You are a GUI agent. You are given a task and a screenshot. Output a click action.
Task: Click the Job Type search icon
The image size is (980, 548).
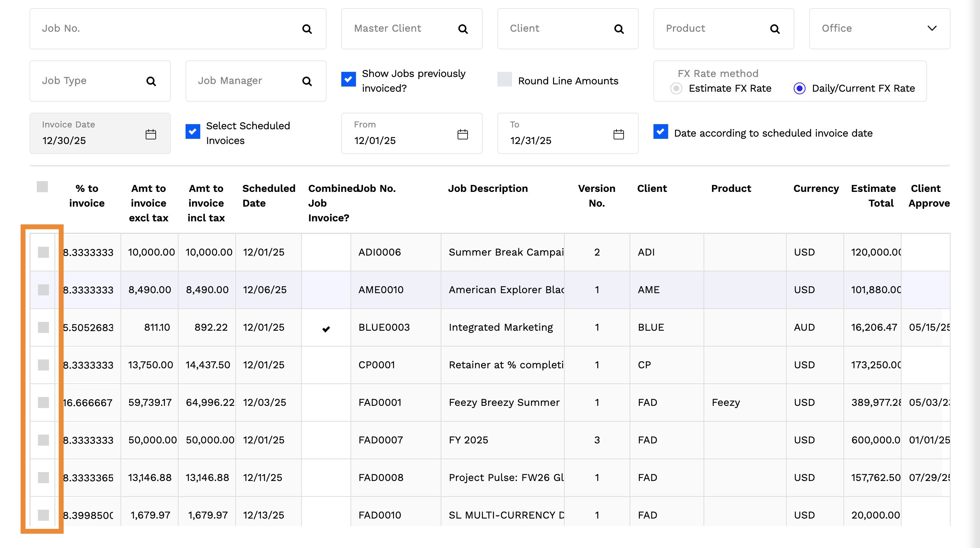click(151, 81)
